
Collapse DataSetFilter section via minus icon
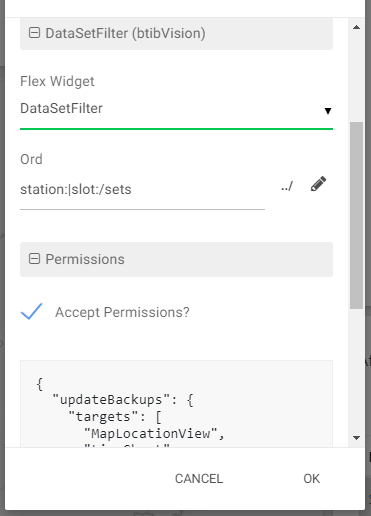(x=34, y=33)
